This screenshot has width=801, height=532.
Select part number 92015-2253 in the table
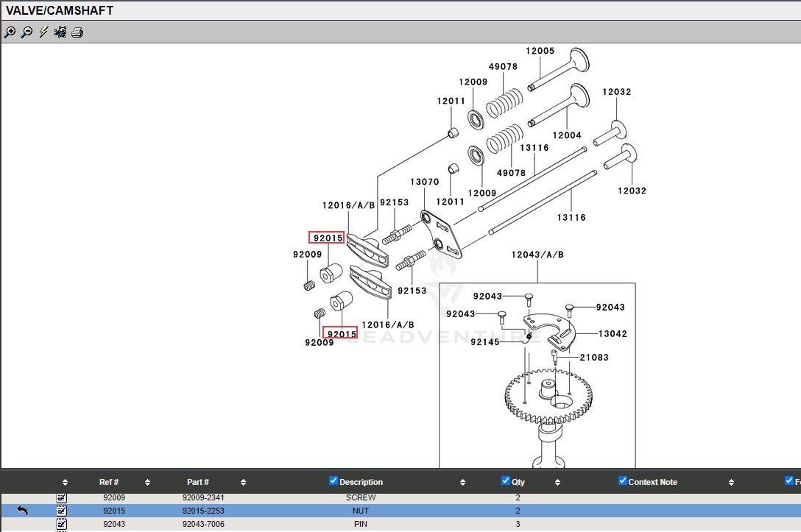click(x=202, y=511)
